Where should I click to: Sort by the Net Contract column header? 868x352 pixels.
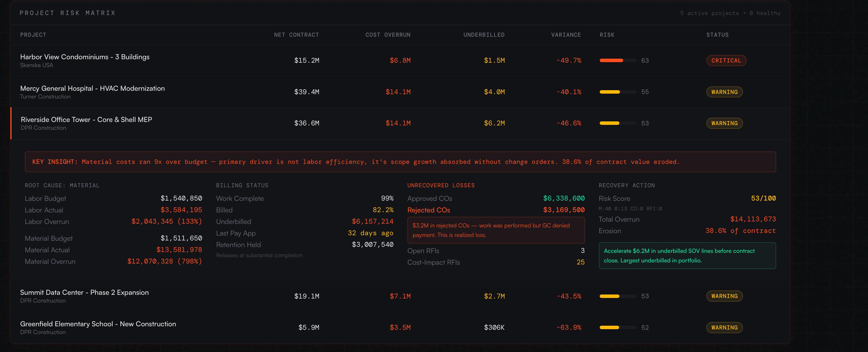click(296, 35)
